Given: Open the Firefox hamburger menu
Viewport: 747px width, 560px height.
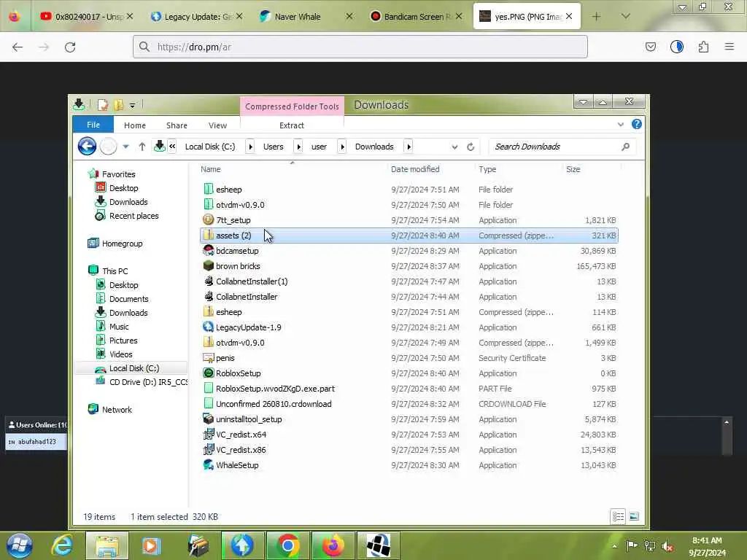Looking at the screenshot, I should 729,47.
